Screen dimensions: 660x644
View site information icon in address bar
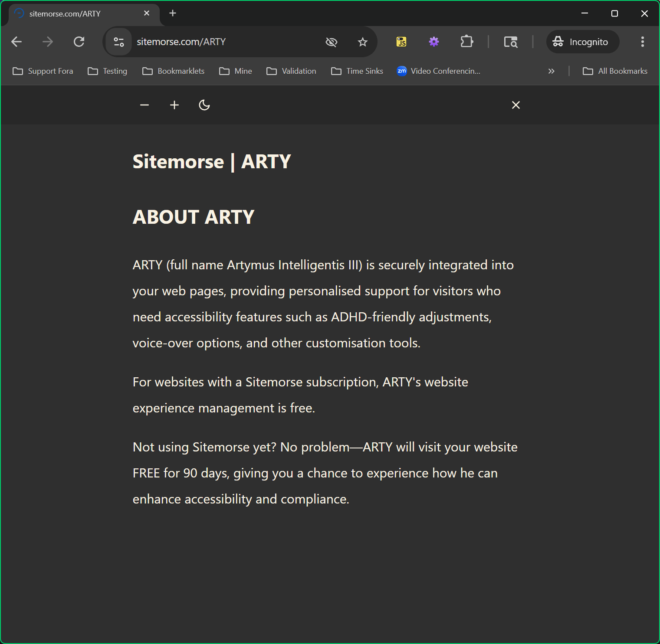[119, 42]
